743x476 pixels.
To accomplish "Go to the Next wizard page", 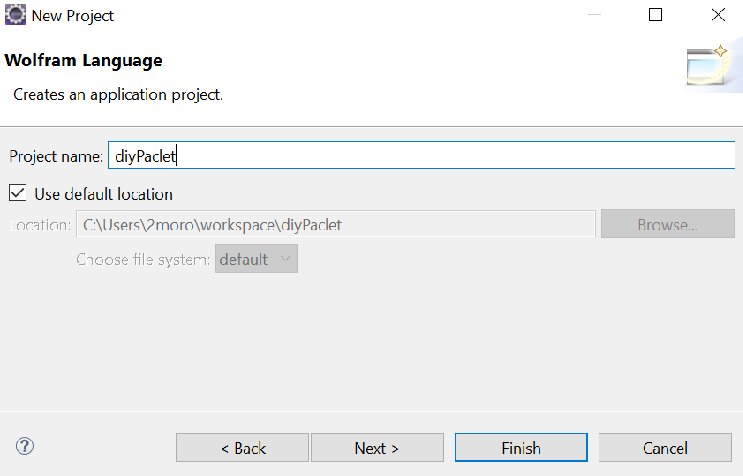I will coord(377,448).
